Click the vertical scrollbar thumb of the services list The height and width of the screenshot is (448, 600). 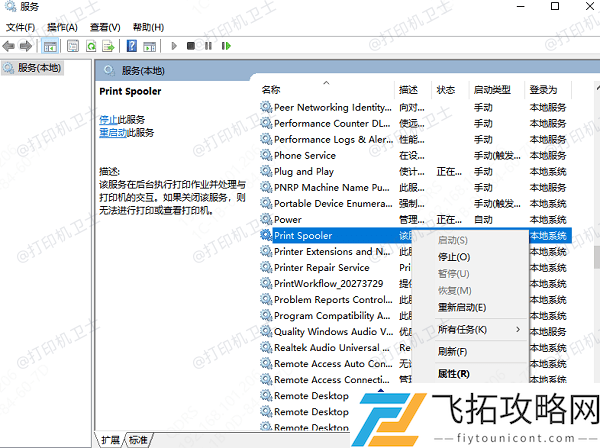tap(597, 257)
